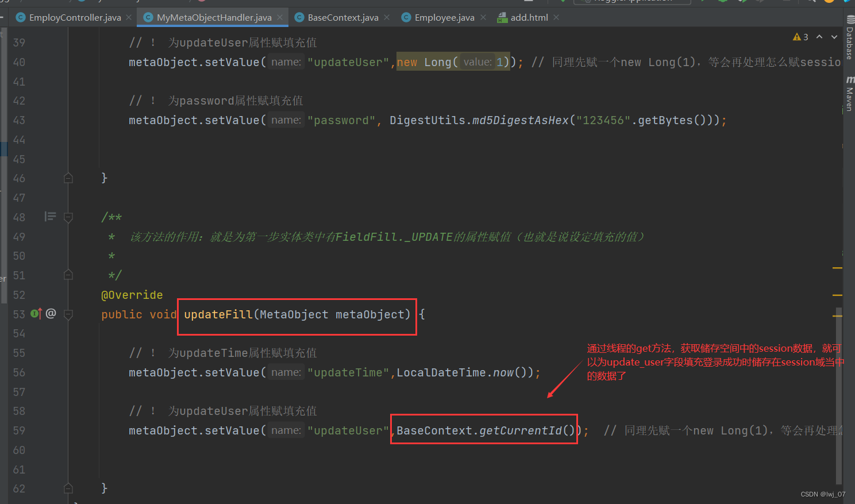Click the editor vertical scrollbar thumb
The height and width of the screenshot is (504, 855).
point(839,397)
